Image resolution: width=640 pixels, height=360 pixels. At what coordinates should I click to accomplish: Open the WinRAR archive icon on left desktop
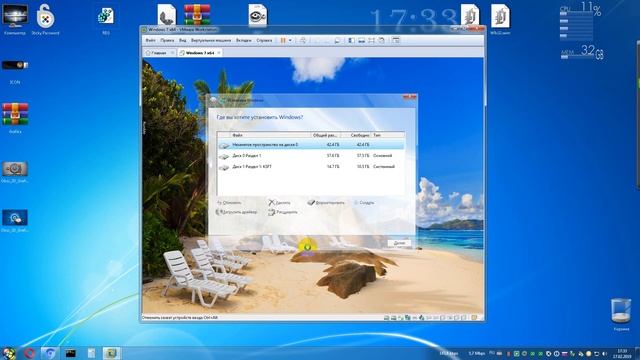(15, 118)
